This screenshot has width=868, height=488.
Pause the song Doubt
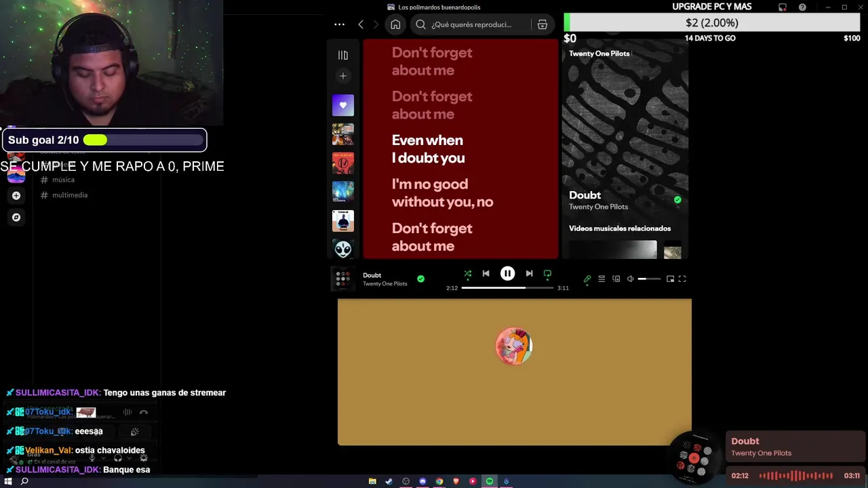[x=507, y=274]
